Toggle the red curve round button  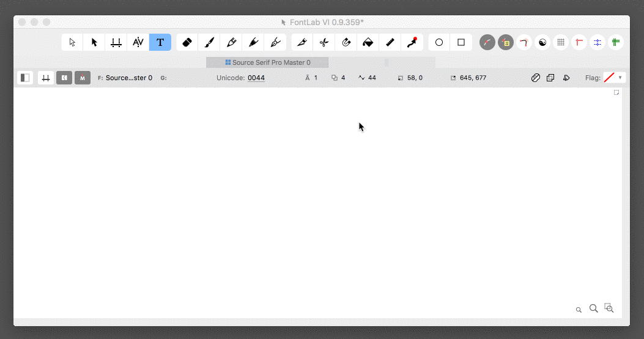(524, 42)
